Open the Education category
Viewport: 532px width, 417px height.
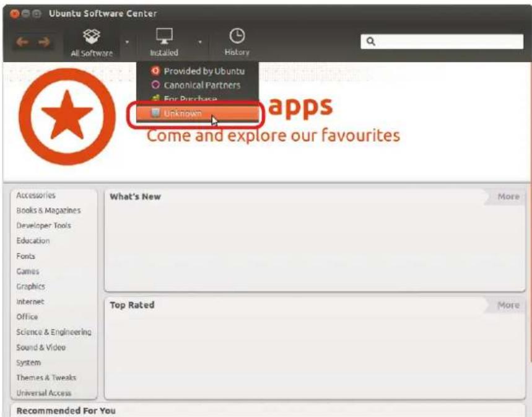pos(33,241)
